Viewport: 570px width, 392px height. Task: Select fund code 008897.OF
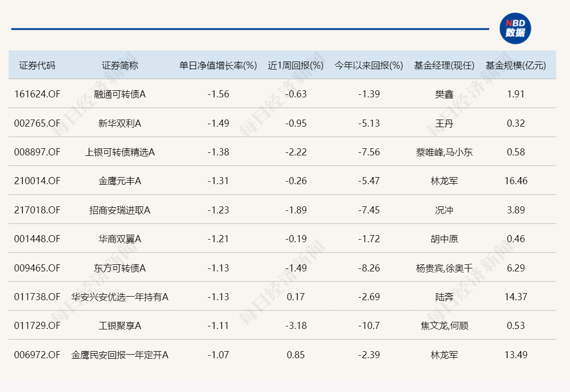[37, 152]
